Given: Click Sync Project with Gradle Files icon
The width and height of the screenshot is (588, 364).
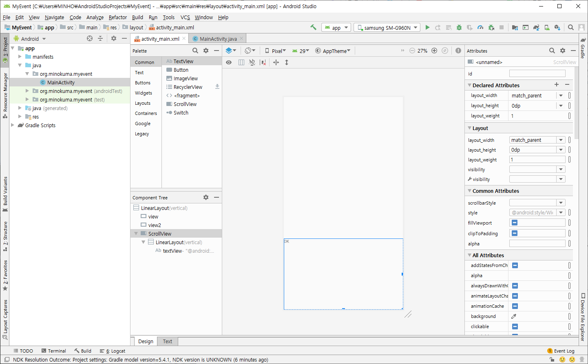Looking at the screenshot, I should click(536, 27).
